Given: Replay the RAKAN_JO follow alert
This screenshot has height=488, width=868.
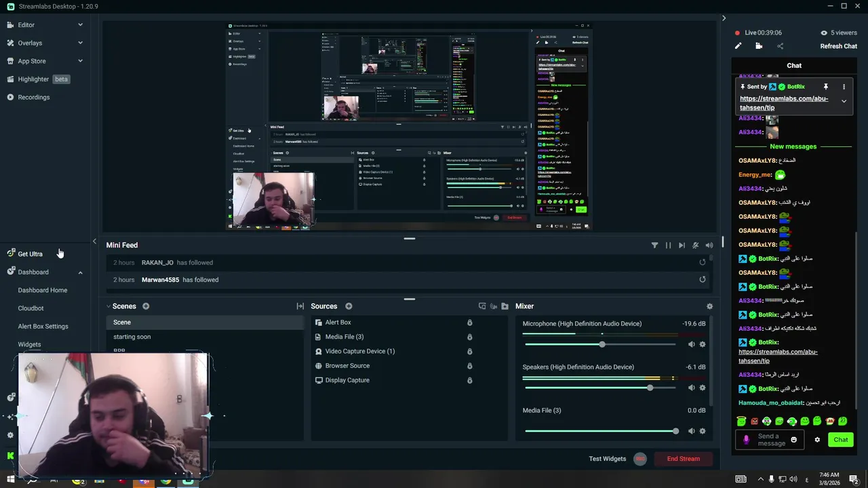Looking at the screenshot, I should 703,262.
